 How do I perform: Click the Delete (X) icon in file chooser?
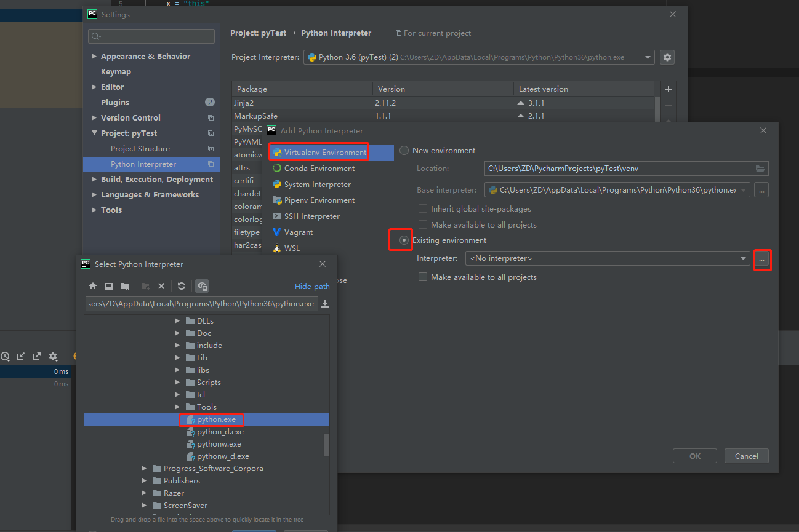(161, 286)
